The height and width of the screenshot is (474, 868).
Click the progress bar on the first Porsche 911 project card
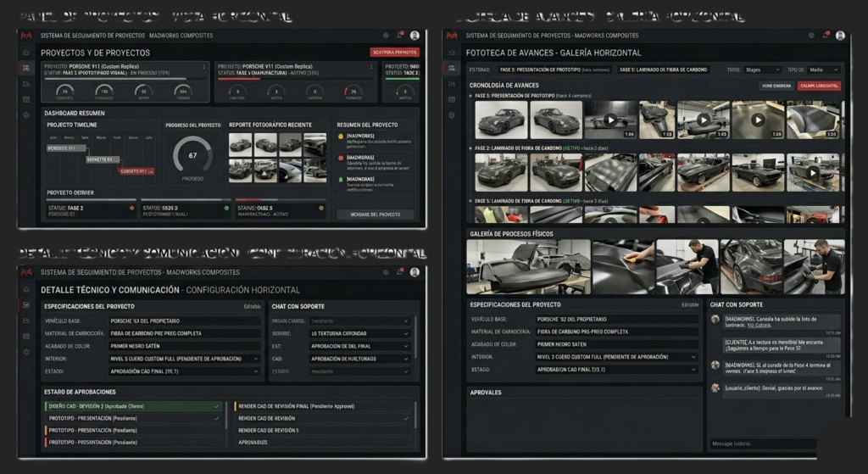[x=125, y=79]
